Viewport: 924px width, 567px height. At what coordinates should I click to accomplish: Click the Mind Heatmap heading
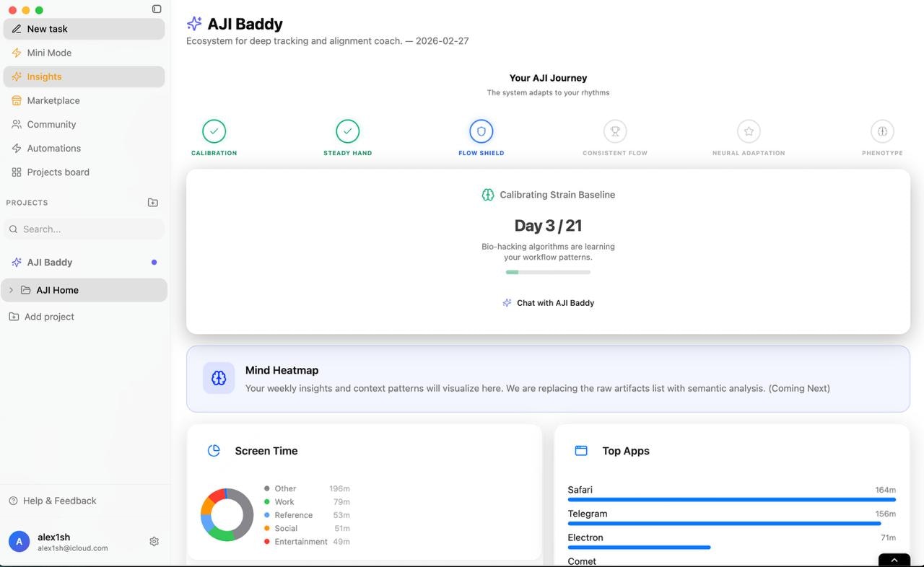[x=282, y=370]
